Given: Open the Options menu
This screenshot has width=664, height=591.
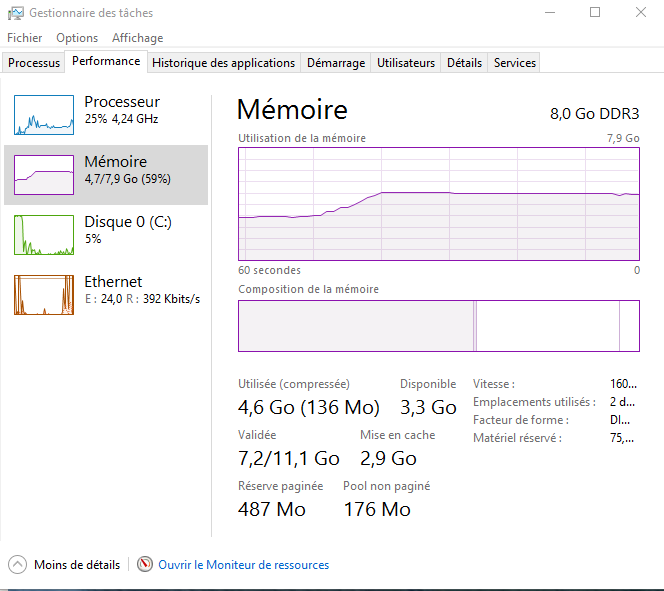Looking at the screenshot, I should [77, 38].
